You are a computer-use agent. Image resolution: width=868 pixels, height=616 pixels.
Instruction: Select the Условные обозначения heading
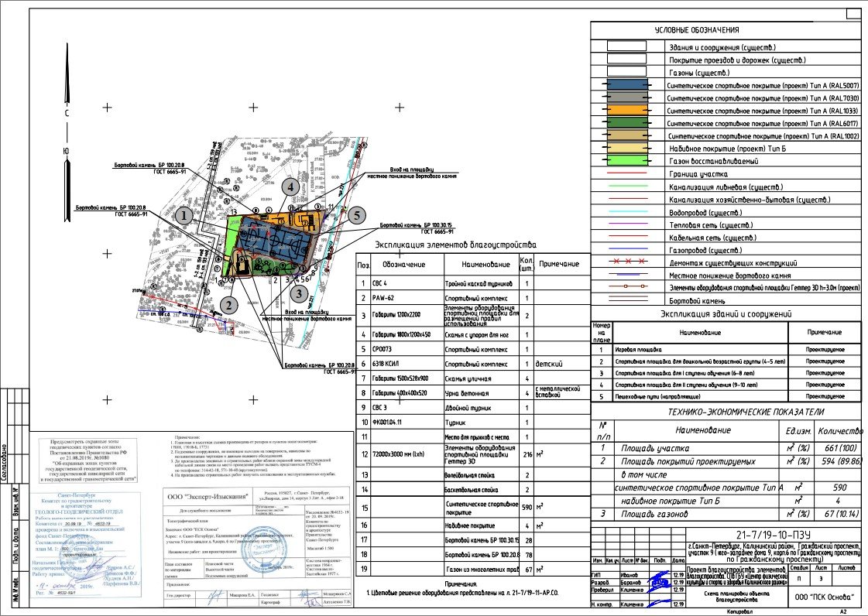tap(696, 30)
